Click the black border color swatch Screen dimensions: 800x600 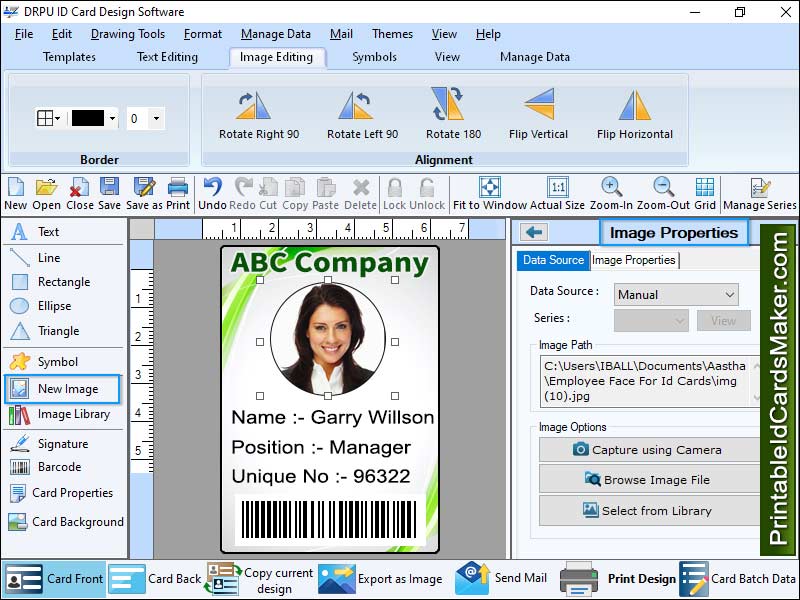88,118
